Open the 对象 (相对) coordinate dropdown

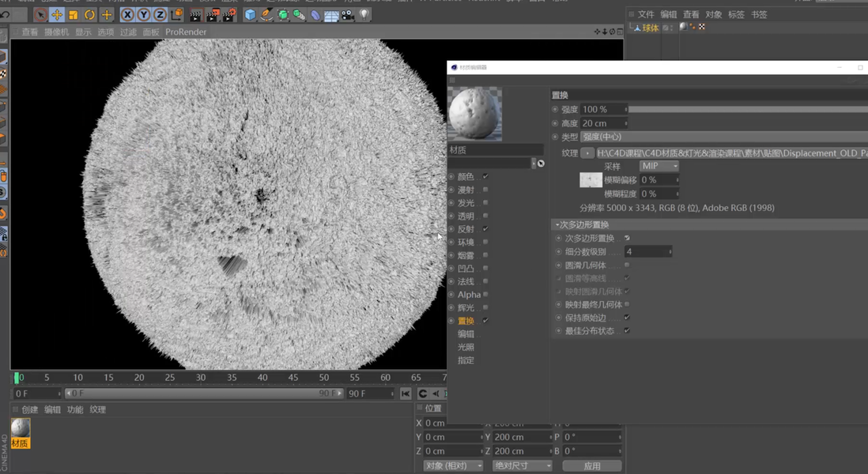(453, 466)
